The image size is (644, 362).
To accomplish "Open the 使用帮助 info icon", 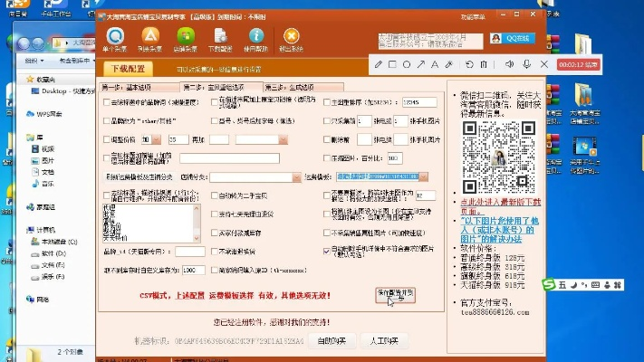I will tap(255, 39).
